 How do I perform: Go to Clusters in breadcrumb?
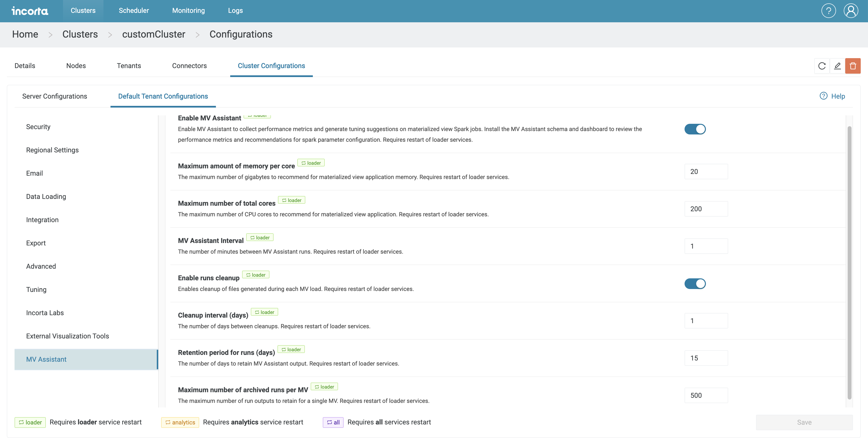point(80,34)
